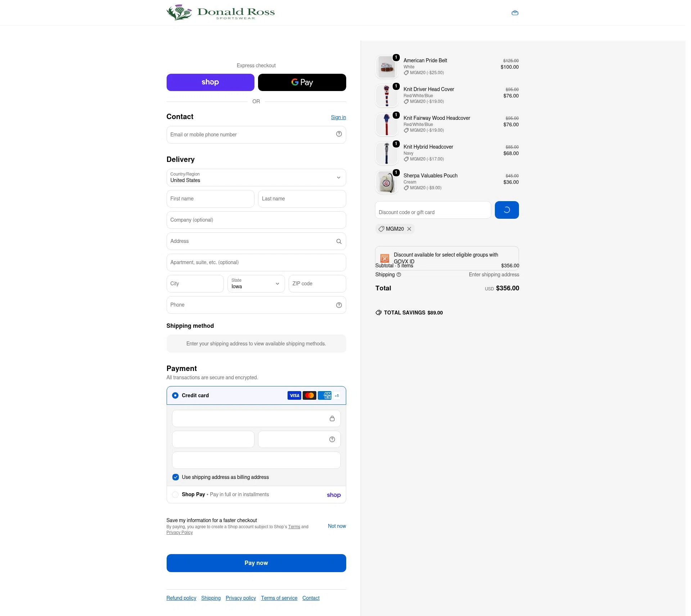Click the American Express icon
This screenshot has height=616, width=691.
pos(325,395)
